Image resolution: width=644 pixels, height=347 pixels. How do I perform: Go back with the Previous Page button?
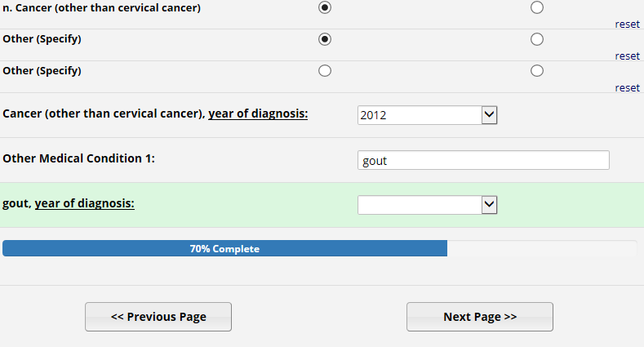[x=158, y=317]
